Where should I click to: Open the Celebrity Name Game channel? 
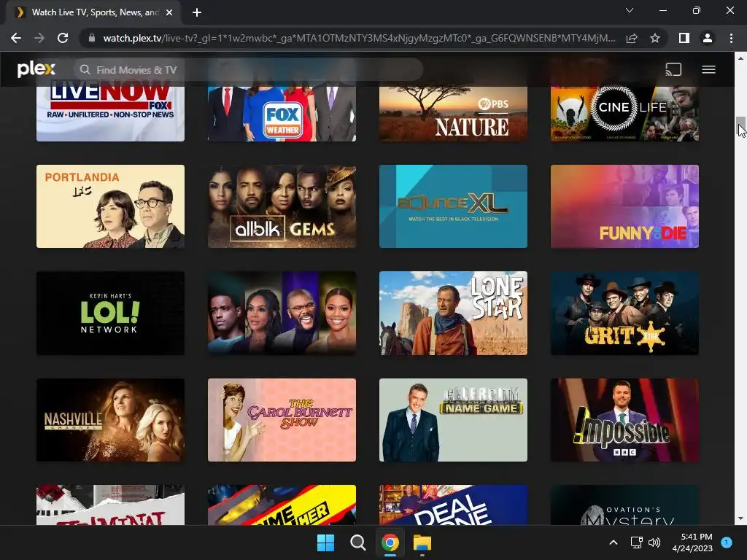pyautogui.click(x=454, y=420)
